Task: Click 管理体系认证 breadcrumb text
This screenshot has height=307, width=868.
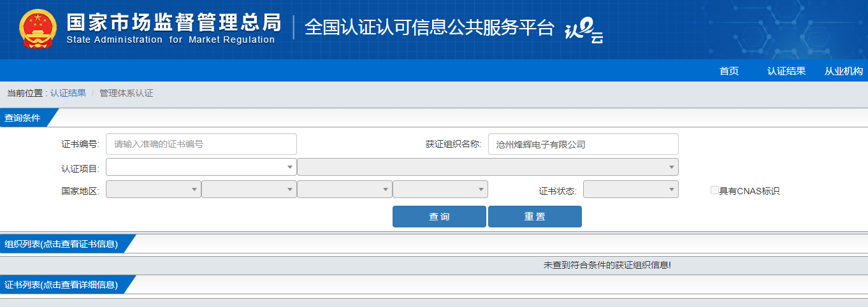Action: [126, 93]
